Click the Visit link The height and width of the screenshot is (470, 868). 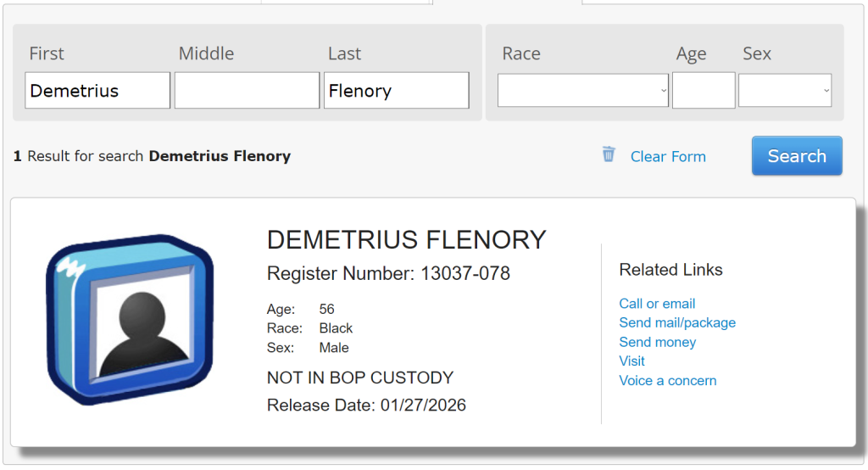coord(632,361)
